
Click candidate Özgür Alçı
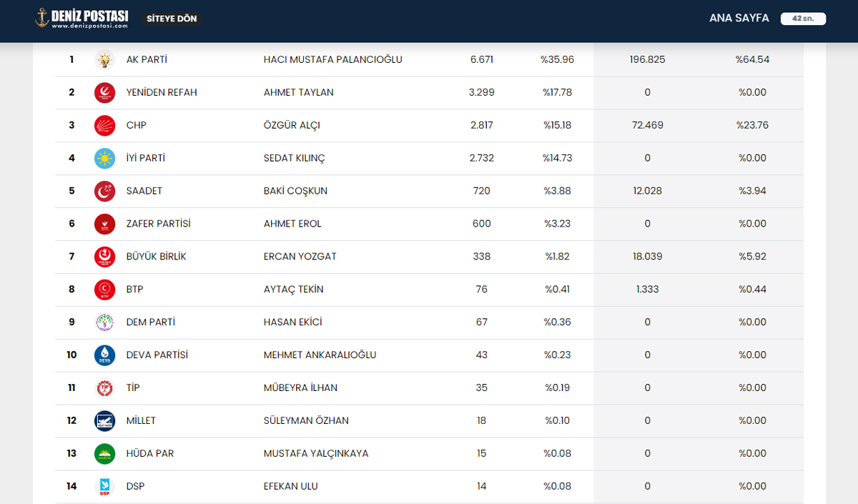coord(292,126)
